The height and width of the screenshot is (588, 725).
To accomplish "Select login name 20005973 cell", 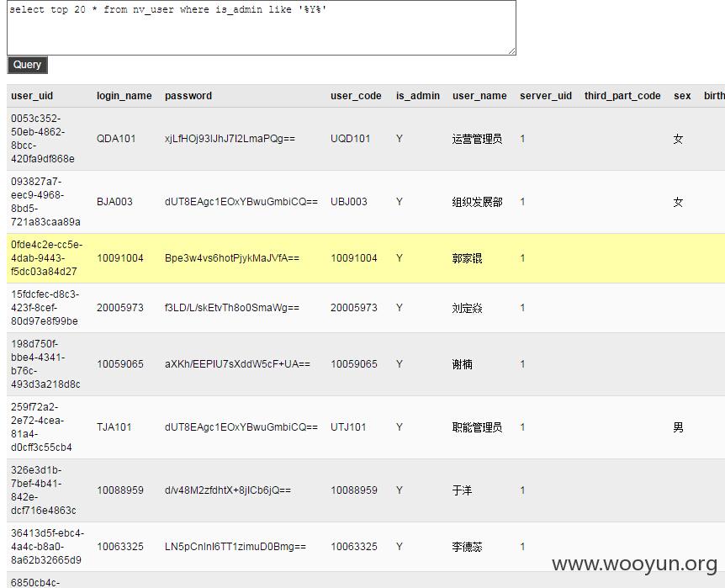I will coord(120,308).
